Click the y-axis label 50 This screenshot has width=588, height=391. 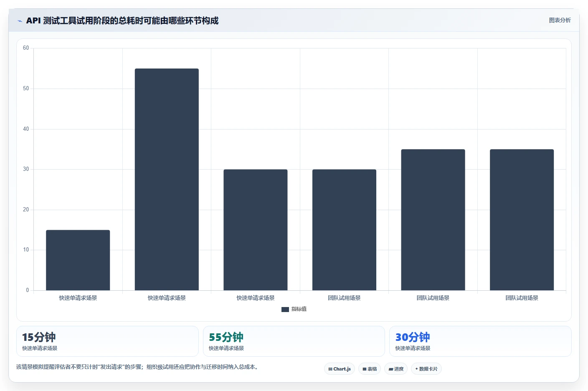pyautogui.click(x=26, y=89)
